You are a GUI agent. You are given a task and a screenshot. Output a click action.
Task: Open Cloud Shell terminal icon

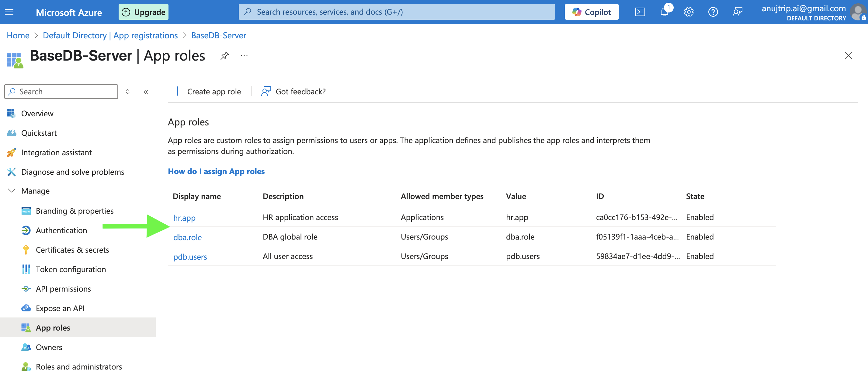(x=640, y=12)
